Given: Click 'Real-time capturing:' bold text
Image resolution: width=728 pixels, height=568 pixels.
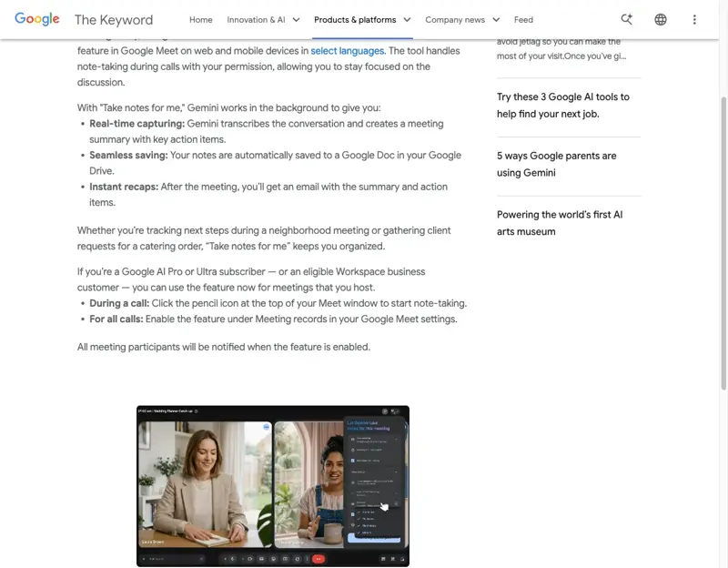Looking at the screenshot, I should tap(137, 124).
